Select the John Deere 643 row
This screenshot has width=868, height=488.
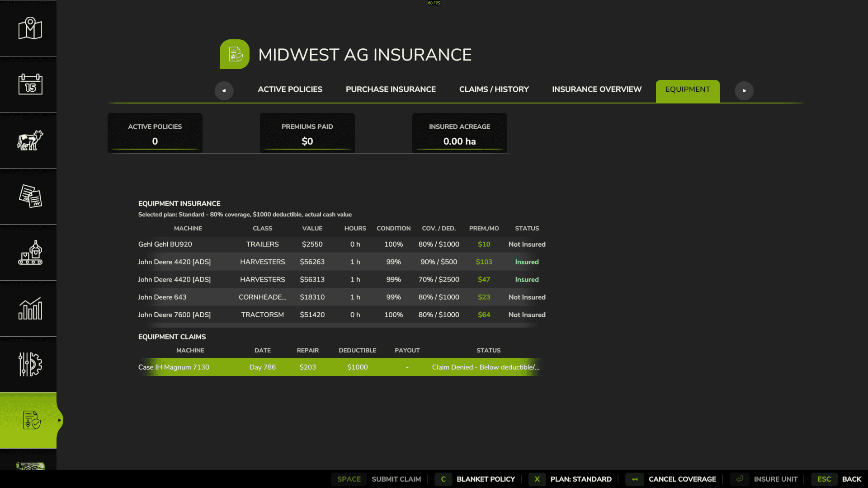tap(341, 297)
